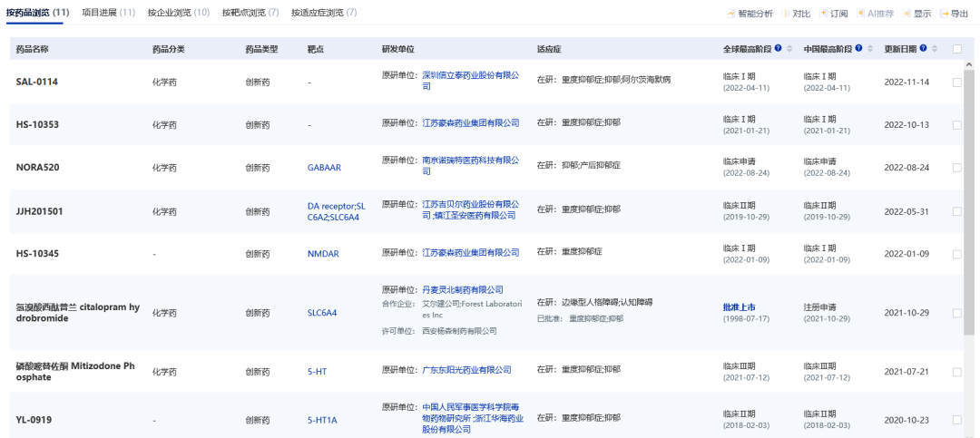Sort by 中国最高阶段 column arrows
Viewport: 980px width, 438px height.
[869, 48]
